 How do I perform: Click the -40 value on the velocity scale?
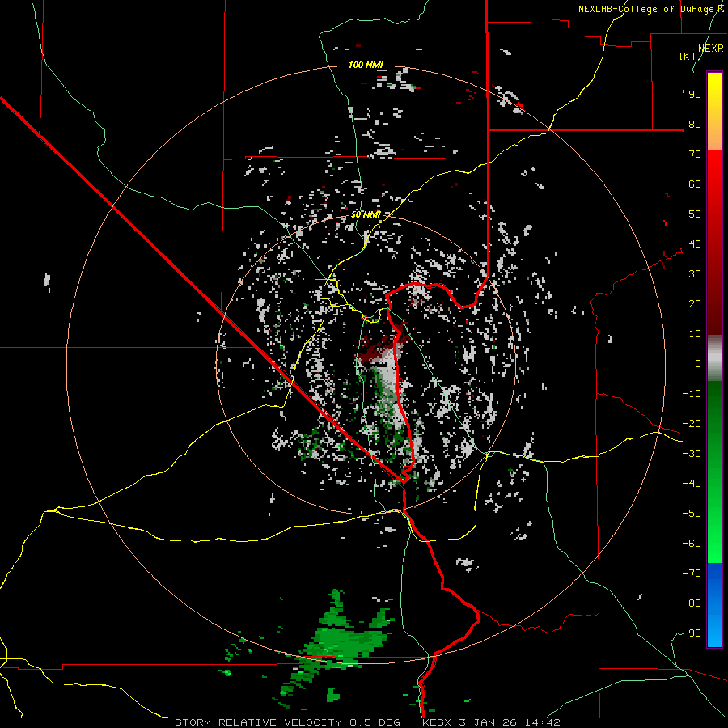pyautogui.click(x=692, y=484)
